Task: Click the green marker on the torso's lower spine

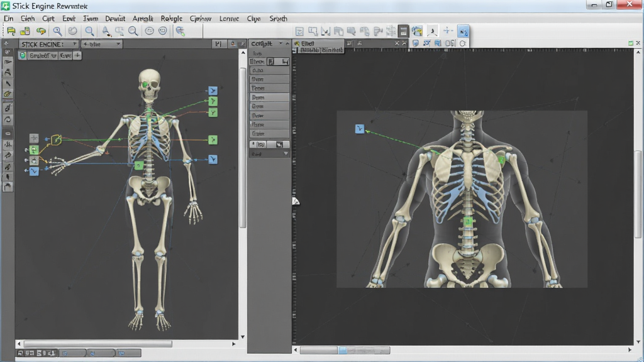Action: pos(467,222)
